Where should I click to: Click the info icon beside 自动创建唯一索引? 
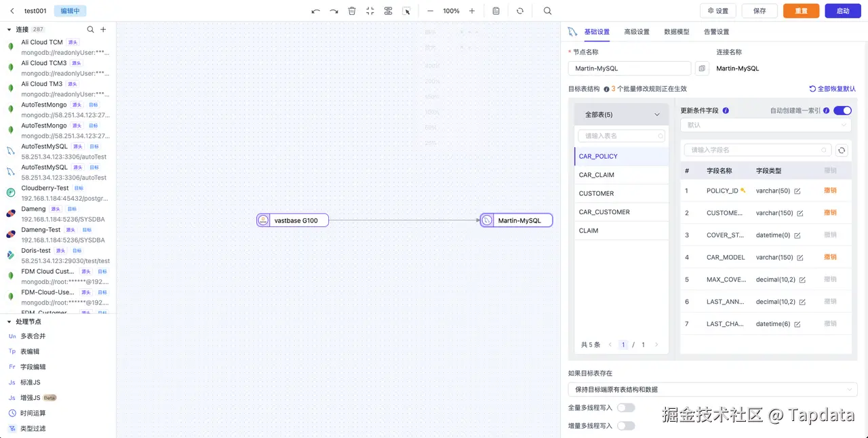(826, 111)
